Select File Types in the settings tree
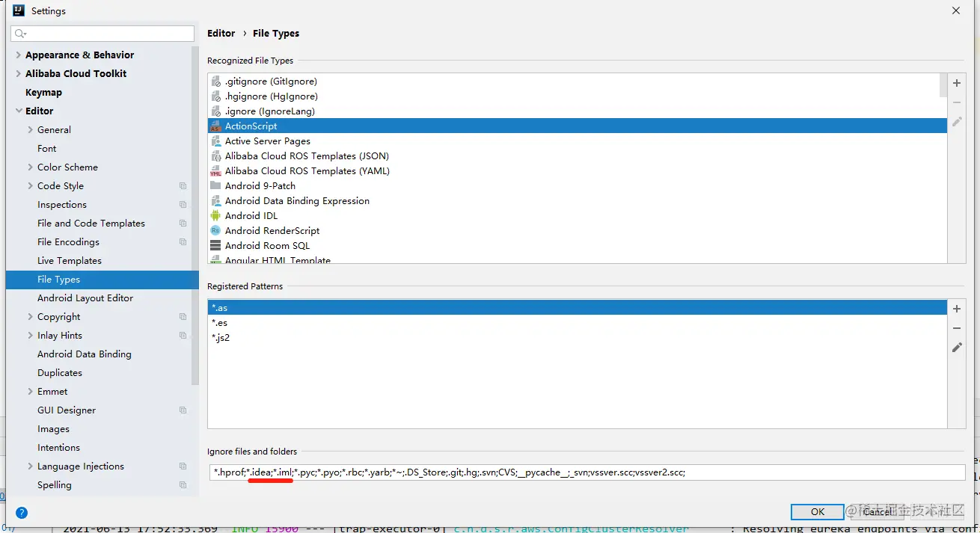 pos(102,280)
